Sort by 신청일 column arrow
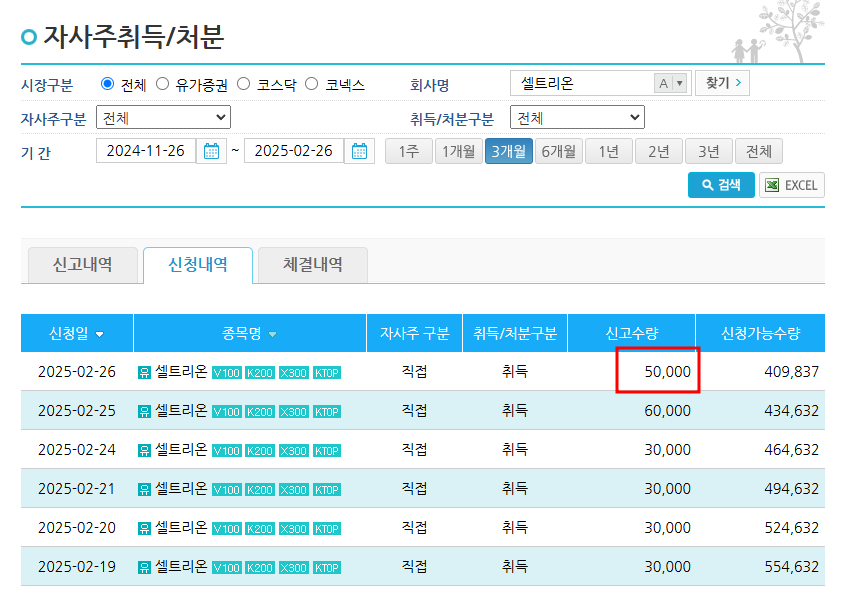Image resolution: width=844 pixels, height=590 pixels. click(x=100, y=334)
